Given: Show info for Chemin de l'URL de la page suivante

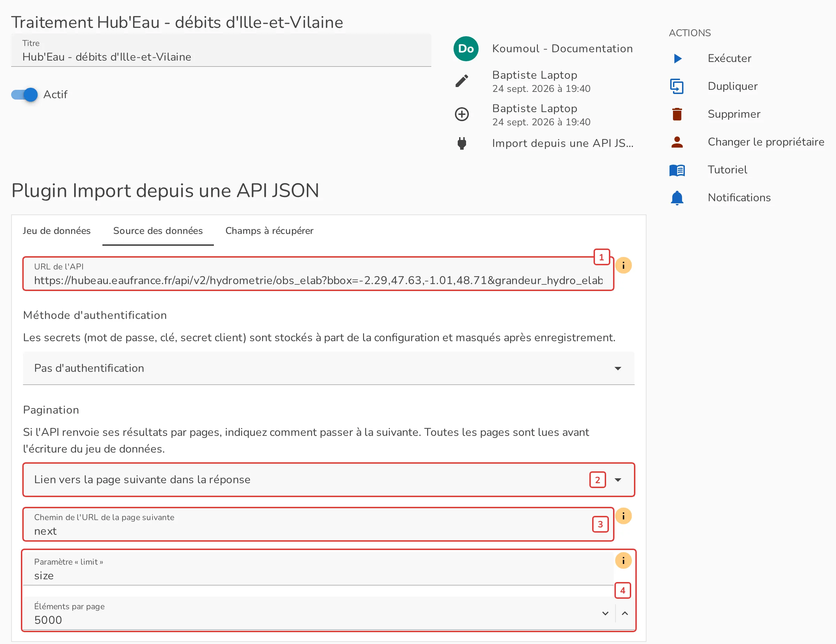Looking at the screenshot, I should coord(623,516).
